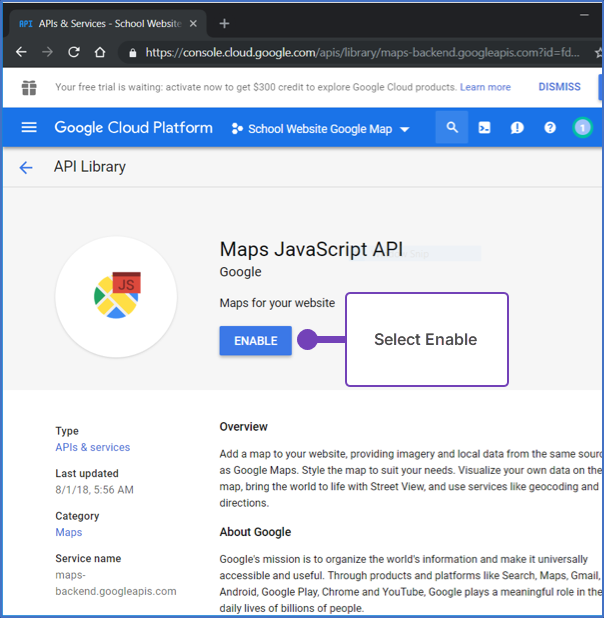Close the APIs & Services tab

pos(192,23)
